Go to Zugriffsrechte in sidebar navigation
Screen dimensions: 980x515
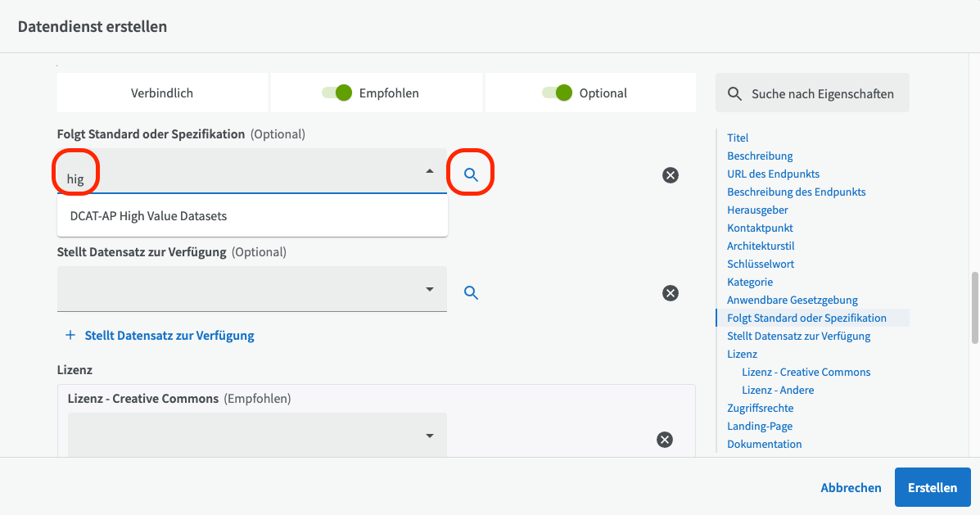click(760, 408)
